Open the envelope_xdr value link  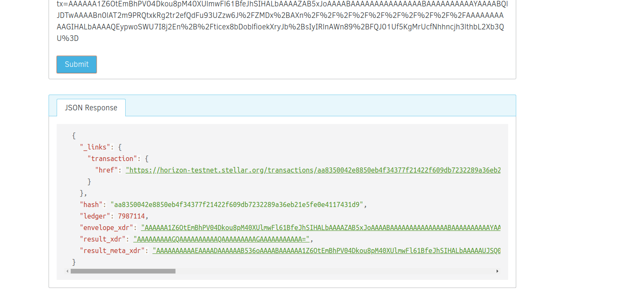(x=320, y=227)
